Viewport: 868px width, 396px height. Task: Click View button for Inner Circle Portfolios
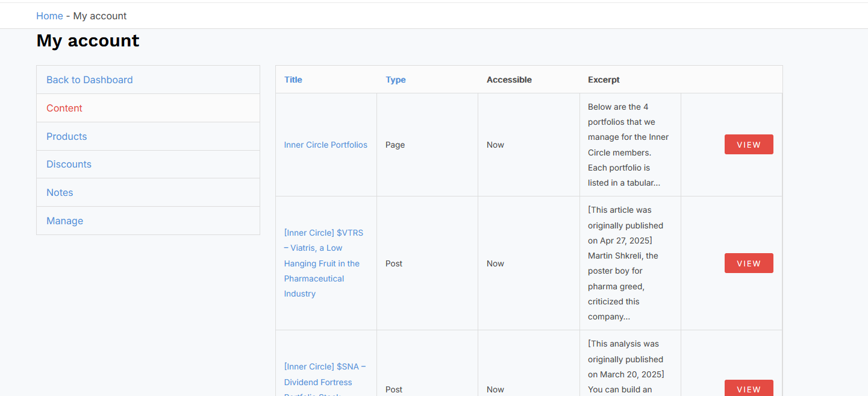point(749,145)
